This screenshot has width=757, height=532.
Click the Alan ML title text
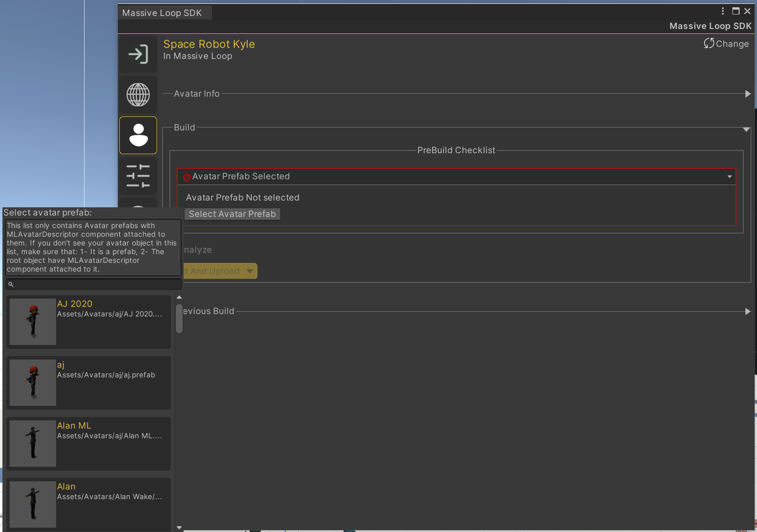[74, 426]
